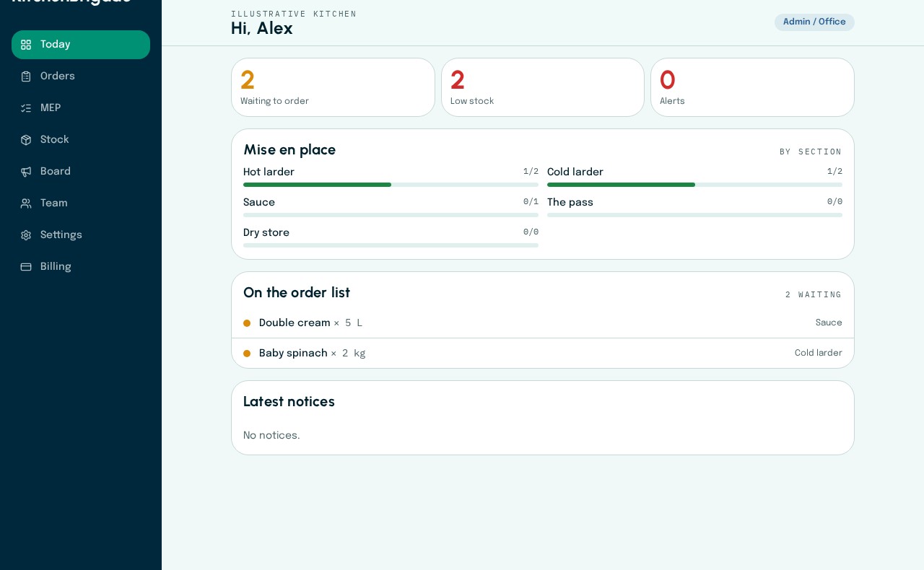This screenshot has height=570, width=924.
Task: Open the Low stock card
Action: tap(543, 87)
